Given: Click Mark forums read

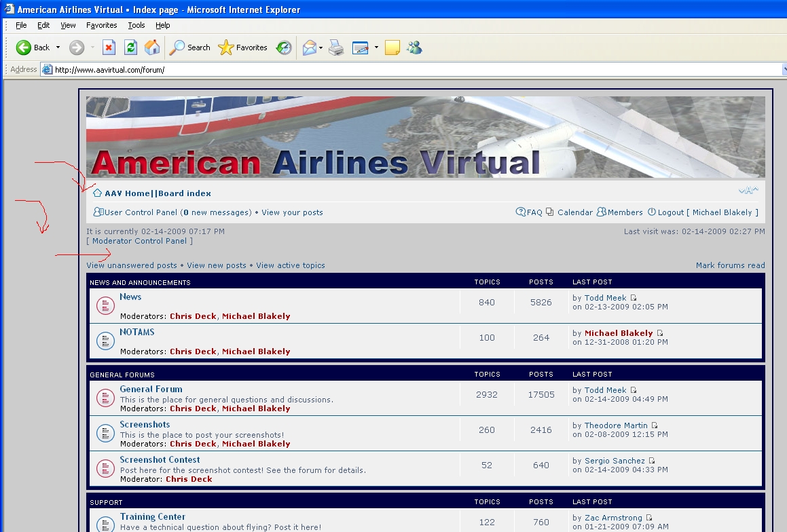Looking at the screenshot, I should pyautogui.click(x=730, y=265).
